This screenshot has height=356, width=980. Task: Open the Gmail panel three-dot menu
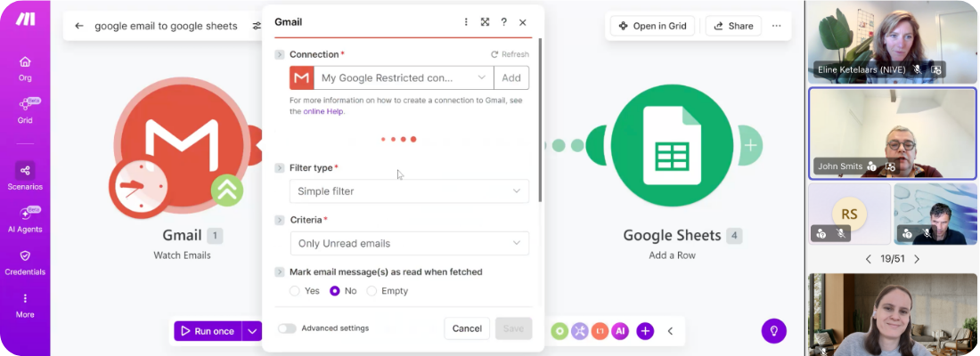[x=466, y=22]
